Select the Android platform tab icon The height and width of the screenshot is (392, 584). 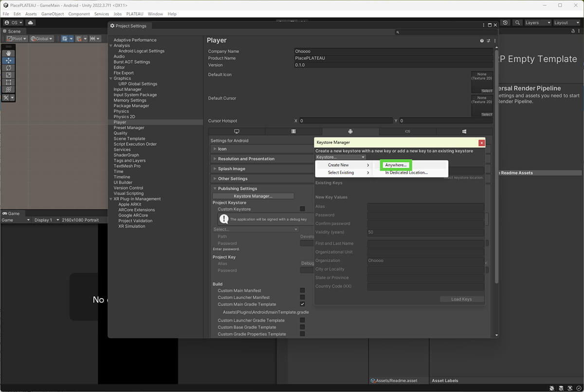point(350,131)
